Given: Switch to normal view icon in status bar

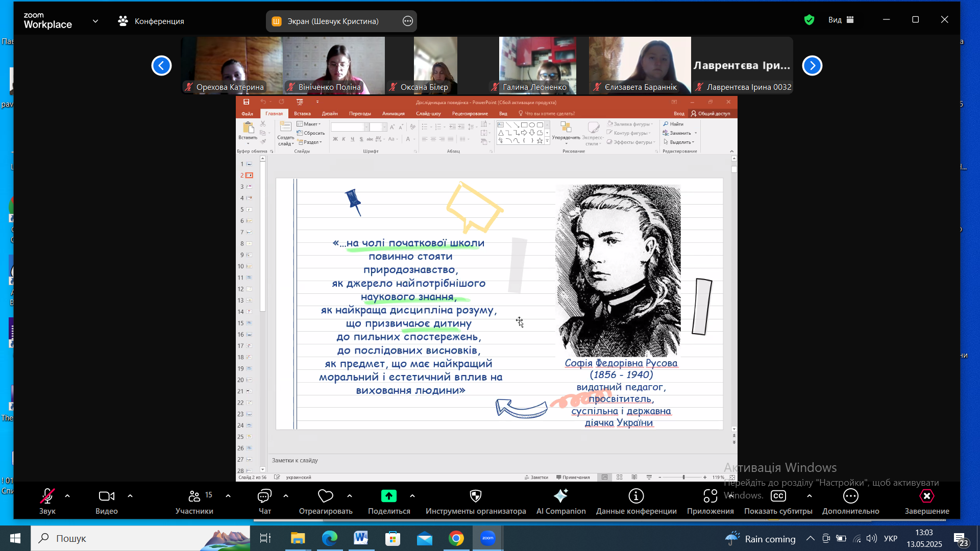Looking at the screenshot, I should pos(604,478).
